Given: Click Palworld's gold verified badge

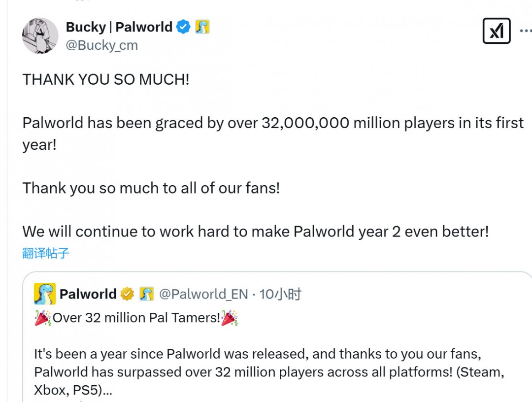Looking at the screenshot, I should pyautogui.click(x=128, y=294).
